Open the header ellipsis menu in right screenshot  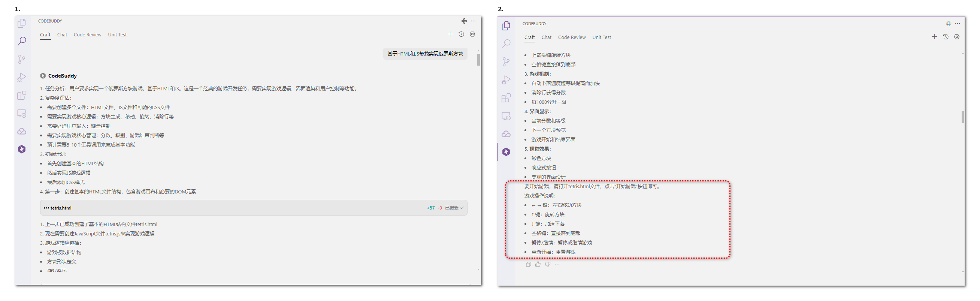coord(958,24)
